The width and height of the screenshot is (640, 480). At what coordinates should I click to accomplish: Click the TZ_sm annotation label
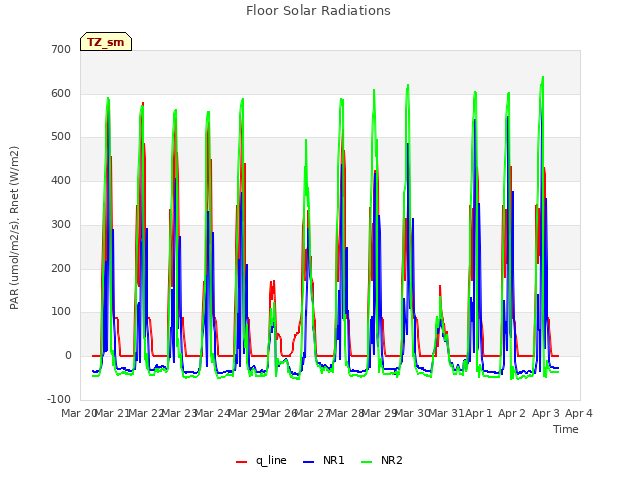pos(106,42)
